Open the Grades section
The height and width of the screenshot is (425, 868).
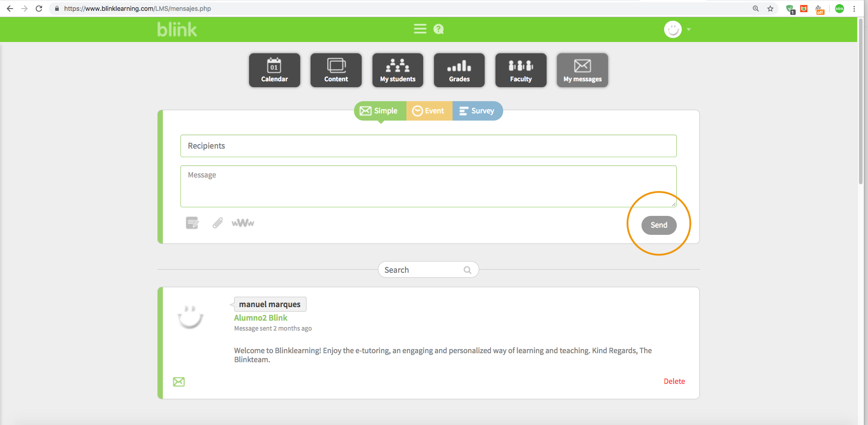pyautogui.click(x=459, y=70)
